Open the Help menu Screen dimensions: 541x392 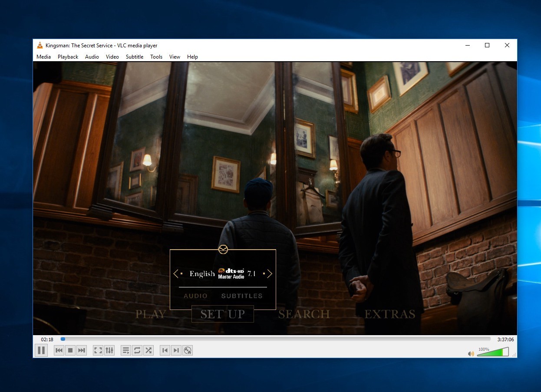point(192,57)
